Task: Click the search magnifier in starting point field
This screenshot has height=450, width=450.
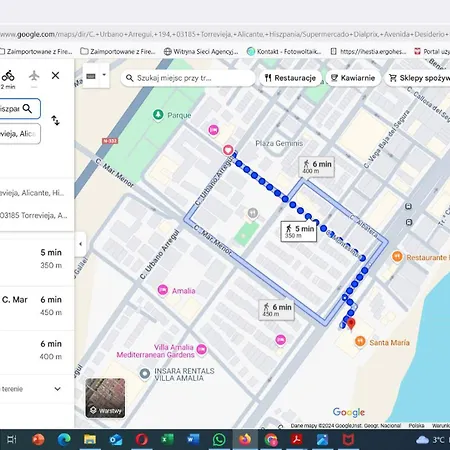Action: click(27, 109)
